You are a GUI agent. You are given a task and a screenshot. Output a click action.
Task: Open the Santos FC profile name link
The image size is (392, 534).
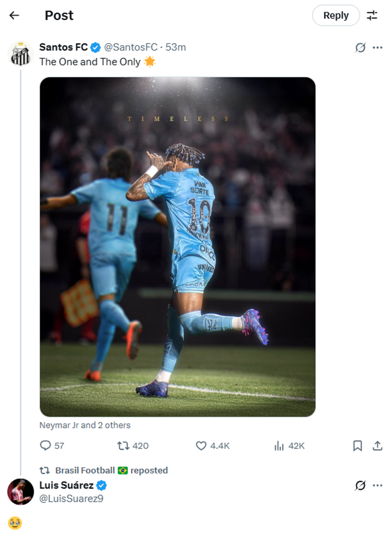point(63,47)
